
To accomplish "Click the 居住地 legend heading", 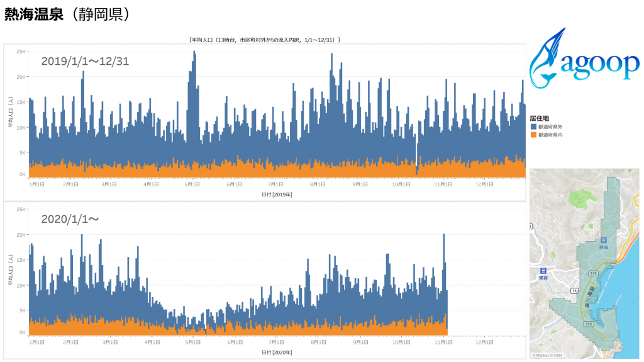I will pos(540,118).
